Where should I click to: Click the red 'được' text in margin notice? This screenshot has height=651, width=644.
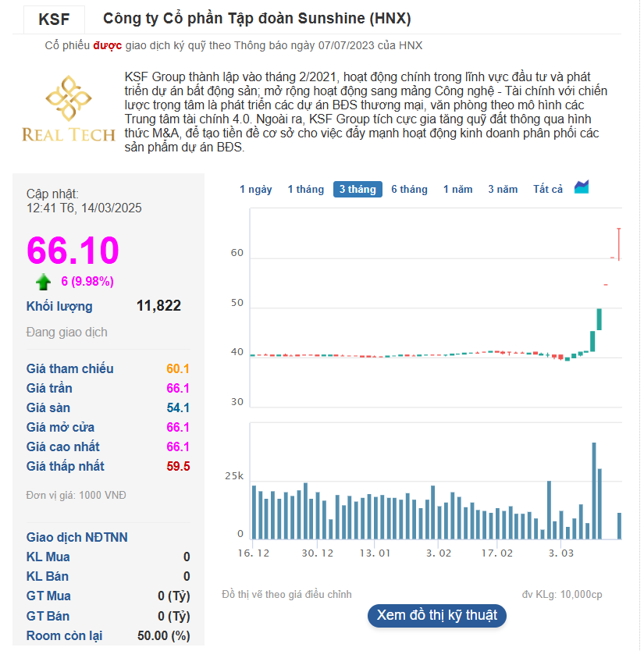click(107, 45)
